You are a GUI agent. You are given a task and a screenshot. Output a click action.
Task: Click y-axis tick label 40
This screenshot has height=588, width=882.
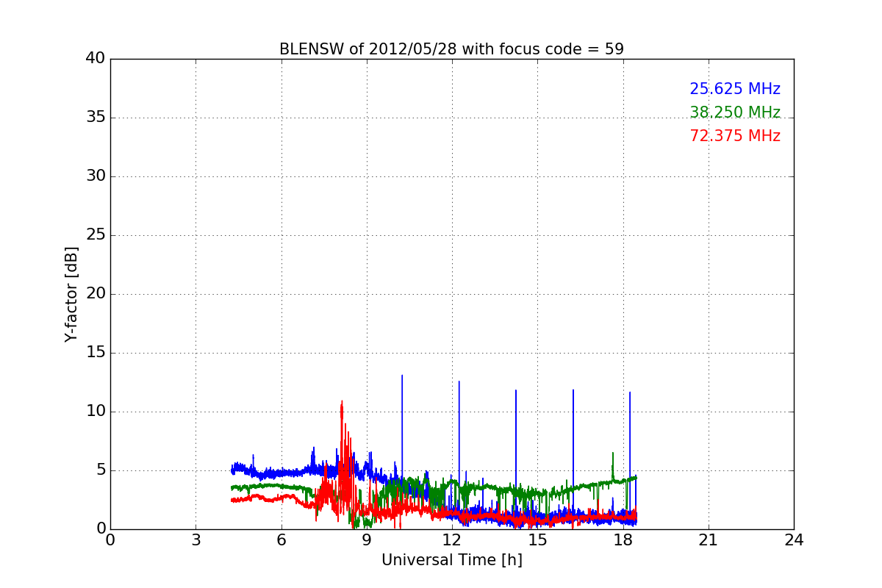pos(96,59)
